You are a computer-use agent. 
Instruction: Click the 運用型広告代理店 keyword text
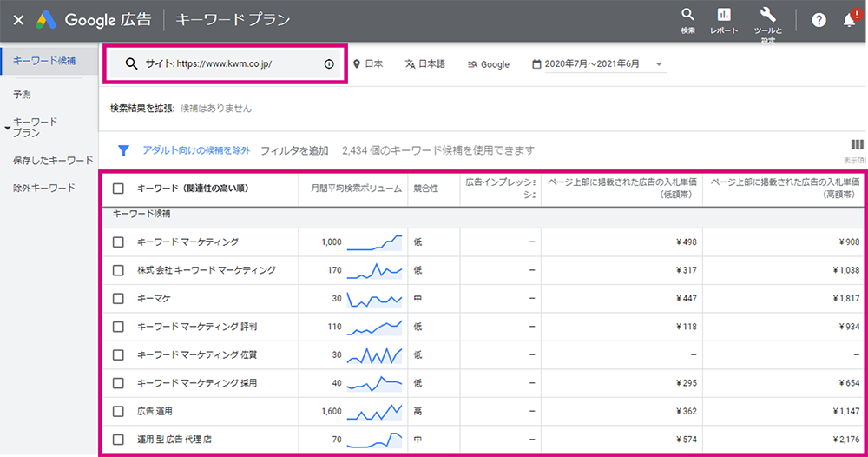174,440
